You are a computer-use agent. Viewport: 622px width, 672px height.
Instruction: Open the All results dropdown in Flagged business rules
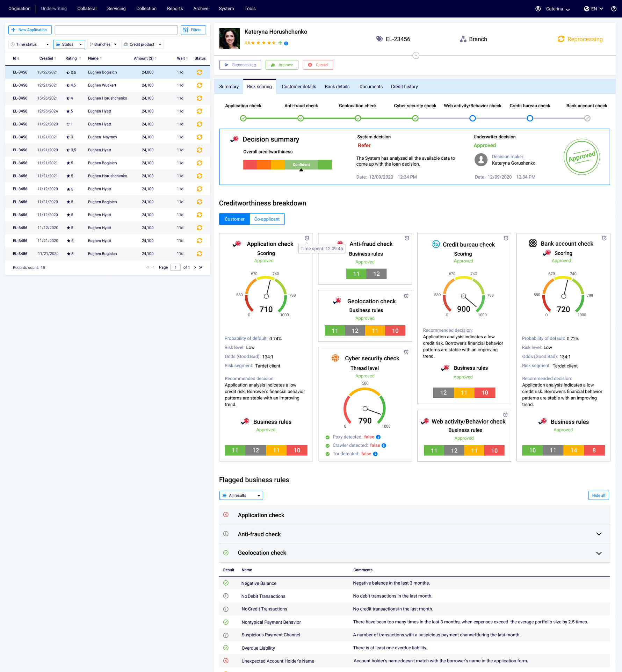point(241,495)
